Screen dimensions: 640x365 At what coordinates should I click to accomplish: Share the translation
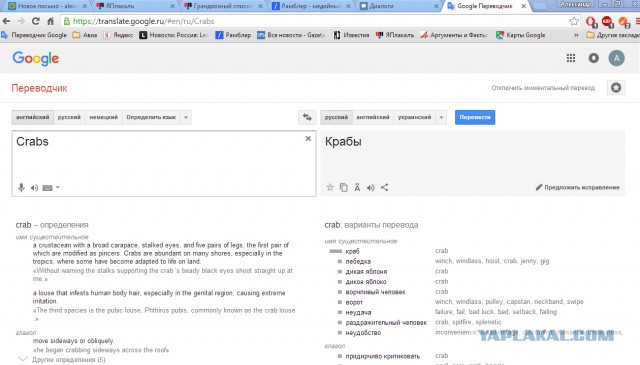point(384,187)
